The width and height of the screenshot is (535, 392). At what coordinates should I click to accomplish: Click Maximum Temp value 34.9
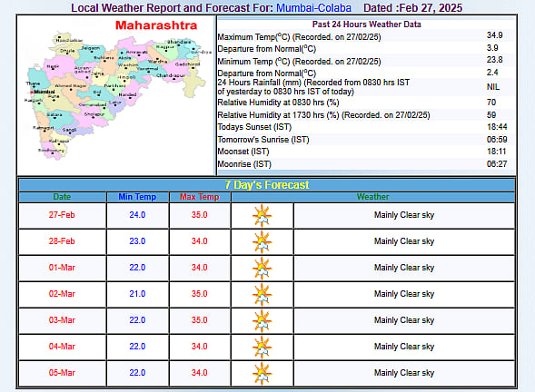494,35
